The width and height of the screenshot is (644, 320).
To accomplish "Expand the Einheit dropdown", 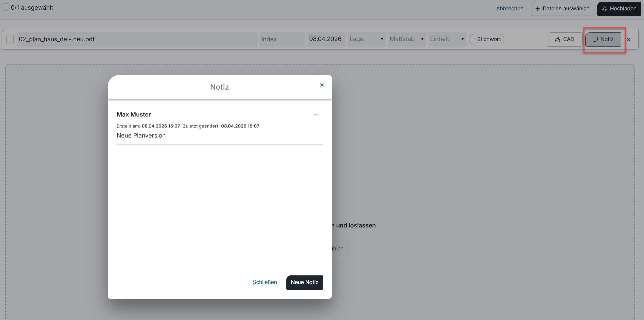I will (x=447, y=39).
